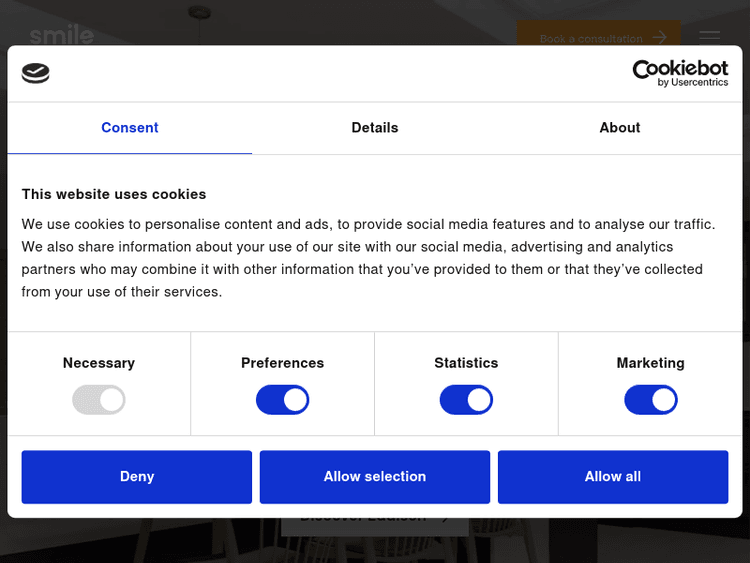Screen dimensions: 750x563
Task: Click the dimmed smile site logo
Action: [61, 36]
